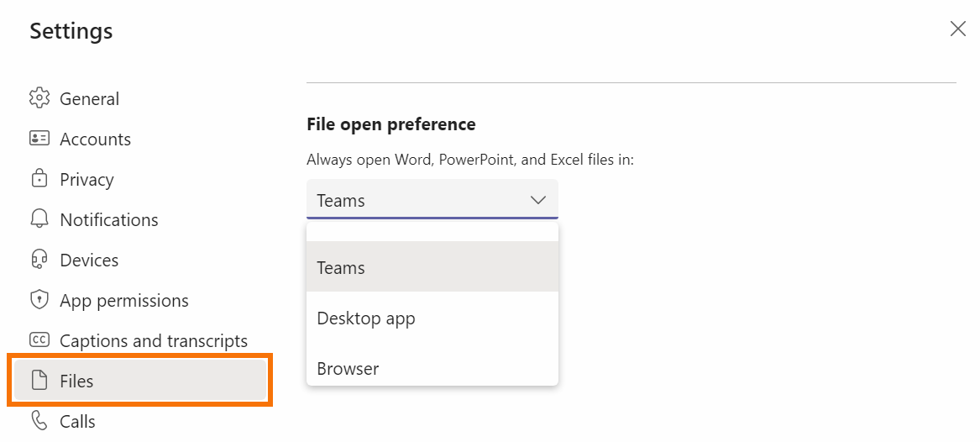Choose Browser option

tap(432, 368)
